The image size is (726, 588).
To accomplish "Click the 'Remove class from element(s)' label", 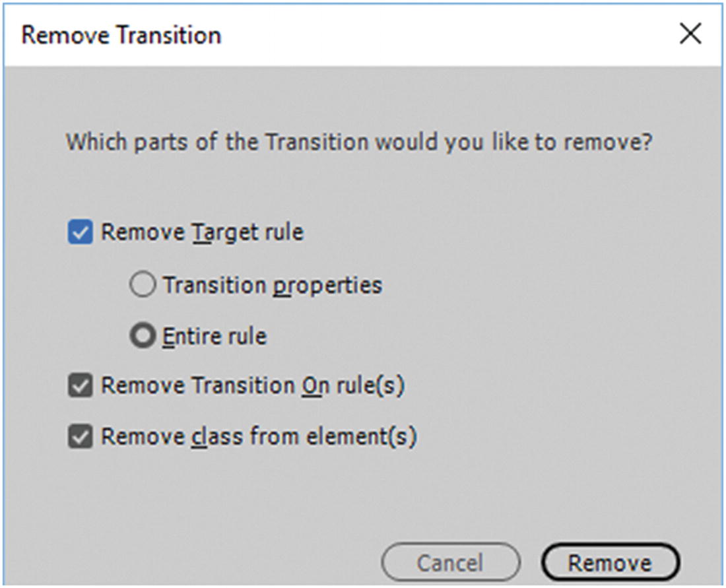I will click(x=258, y=437).
